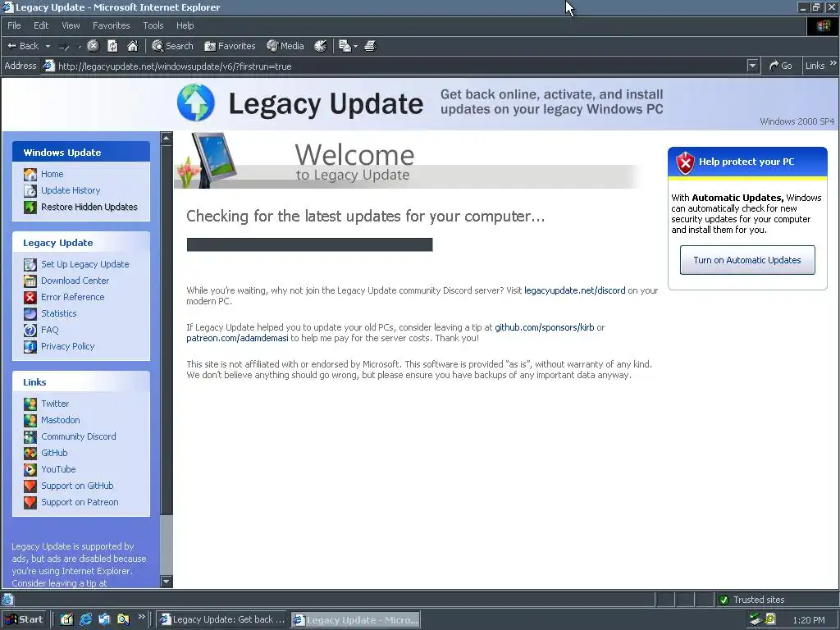This screenshot has height=630, width=840.
Task: Click the Stop toolbar icon
Action: click(94, 46)
